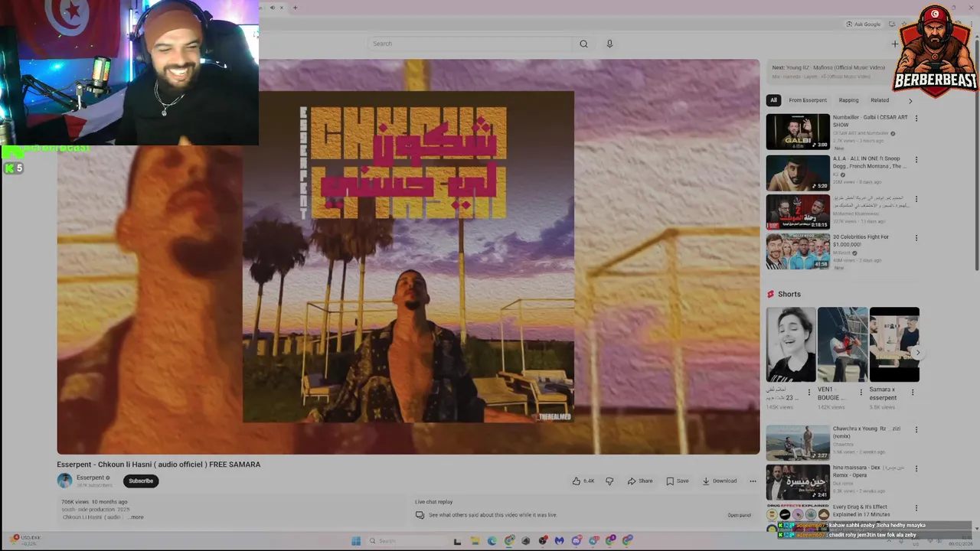
Task: Click the voice search microphone icon
Action: pos(609,44)
